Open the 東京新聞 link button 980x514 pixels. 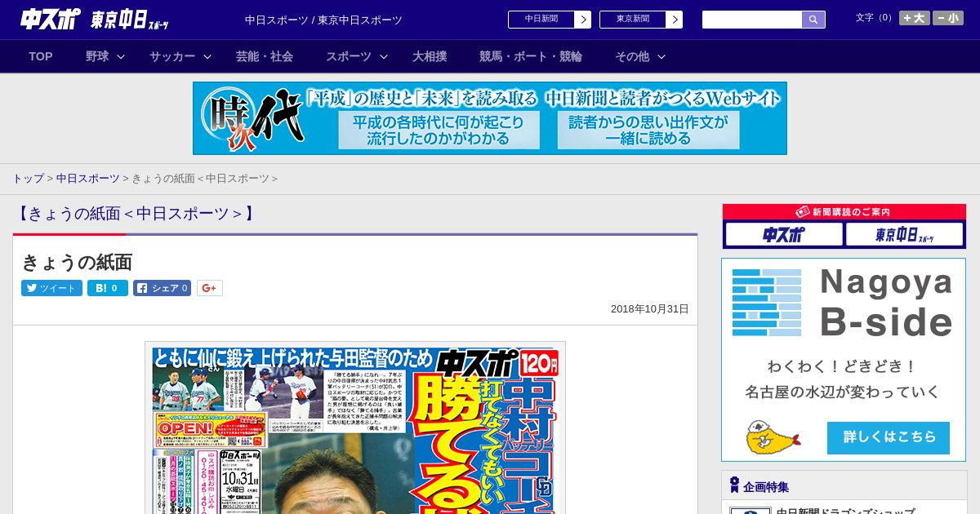click(633, 20)
